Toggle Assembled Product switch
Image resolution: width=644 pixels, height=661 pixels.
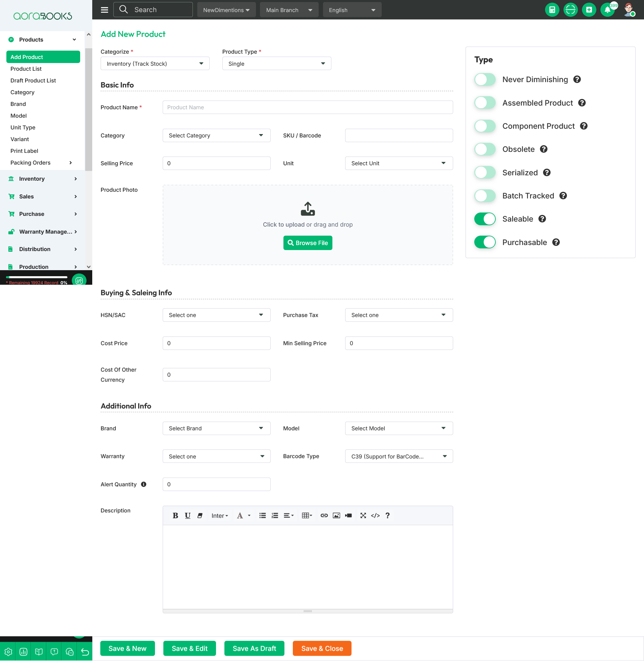coord(485,103)
